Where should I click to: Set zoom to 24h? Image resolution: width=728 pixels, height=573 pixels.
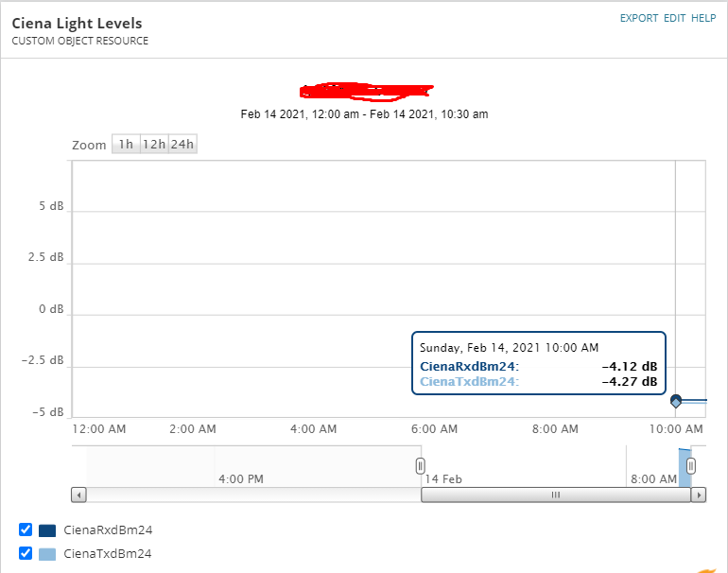(182, 145)
